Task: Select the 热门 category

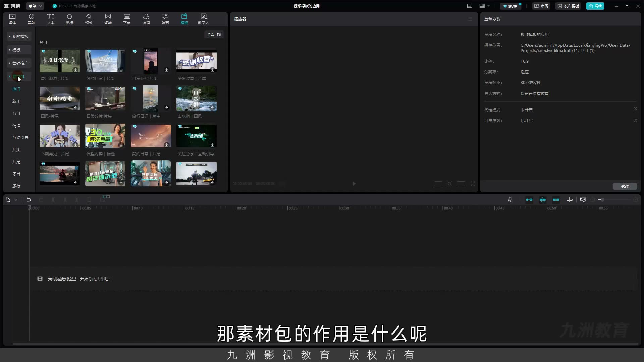Action: [16, 89]
